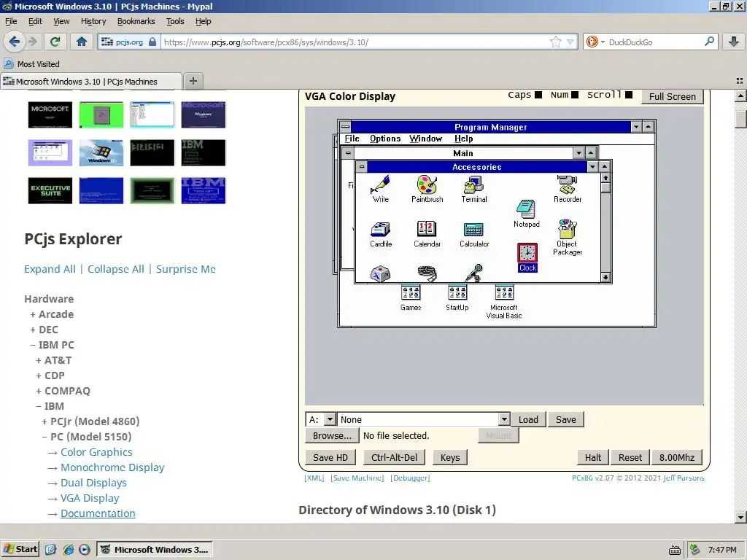Screen dimensions: 747x560
Task: Open the browser Tools menu
Action: (x=175, y=21)
